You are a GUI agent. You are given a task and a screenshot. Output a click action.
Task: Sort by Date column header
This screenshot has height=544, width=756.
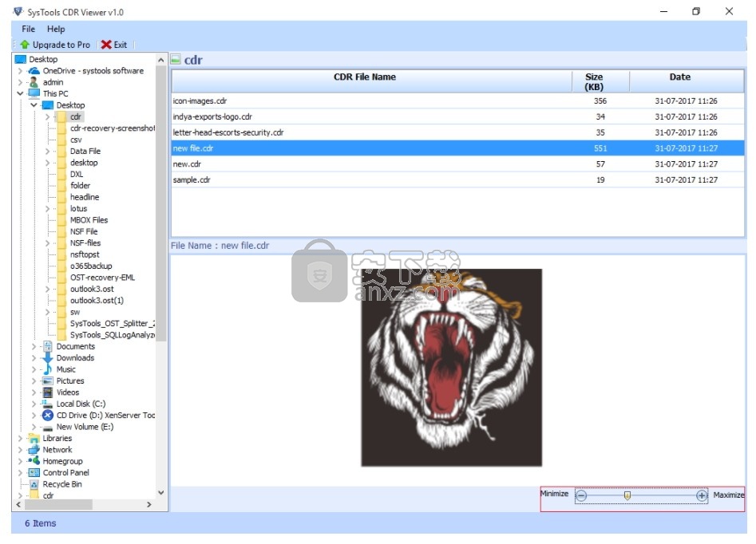(x=686, y=81)
